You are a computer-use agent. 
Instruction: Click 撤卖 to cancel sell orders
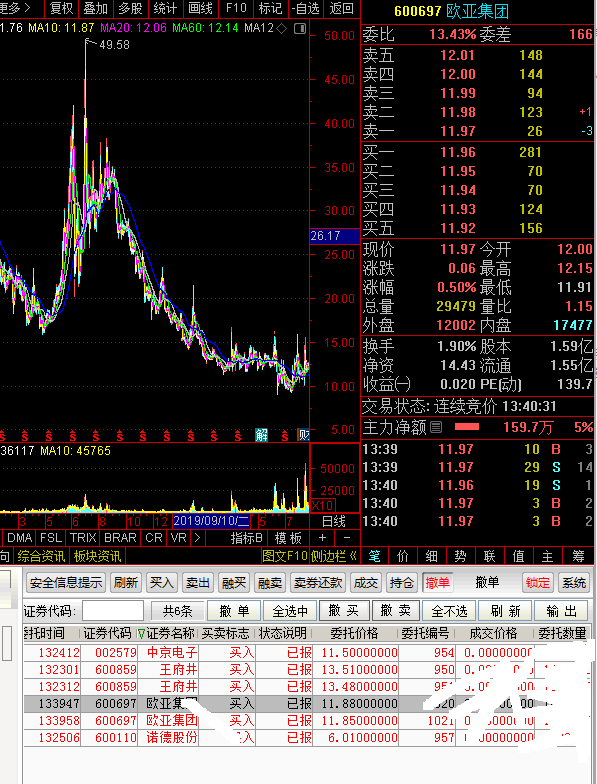396,611
